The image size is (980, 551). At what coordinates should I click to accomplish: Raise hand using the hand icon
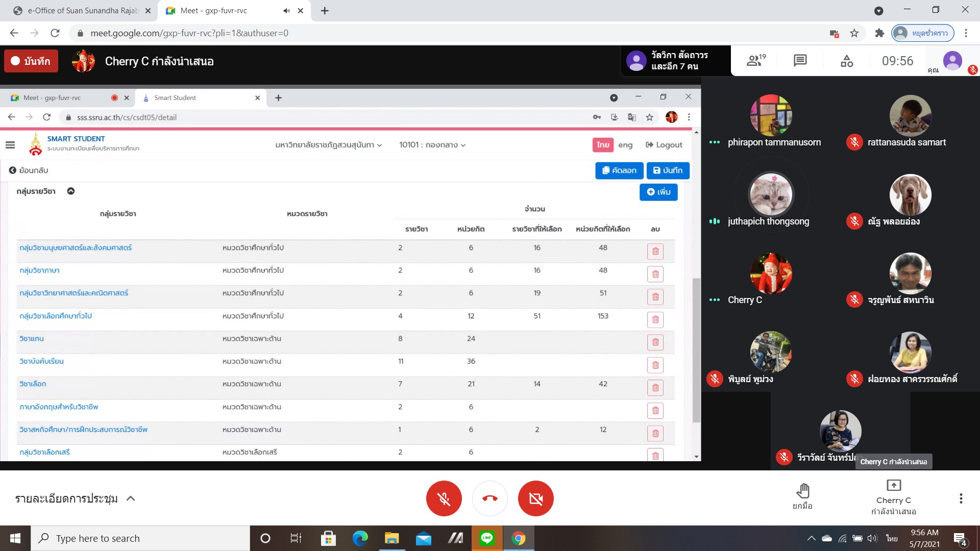[x=802, y=496]
